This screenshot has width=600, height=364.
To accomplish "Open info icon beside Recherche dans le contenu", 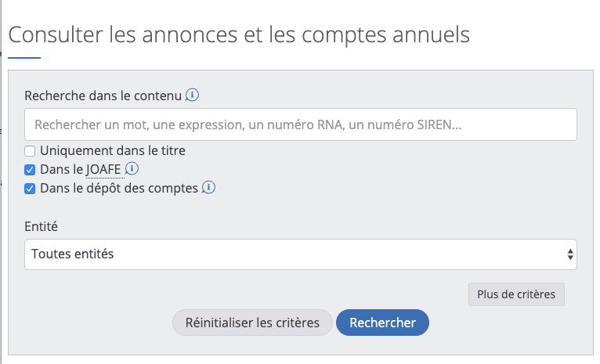I will (192, 95).
